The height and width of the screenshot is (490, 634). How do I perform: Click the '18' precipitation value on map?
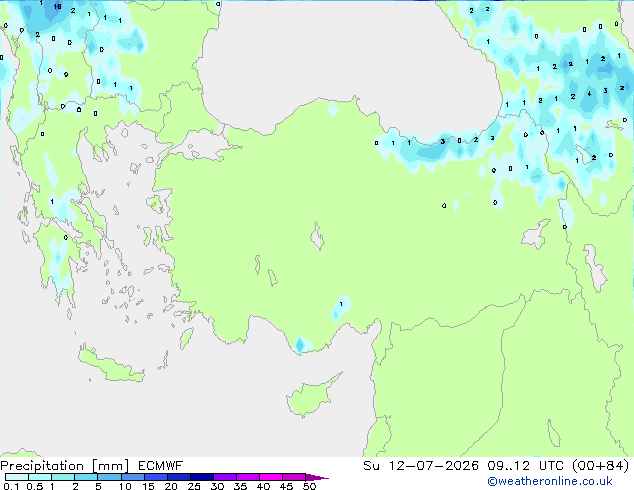(57, 6)
